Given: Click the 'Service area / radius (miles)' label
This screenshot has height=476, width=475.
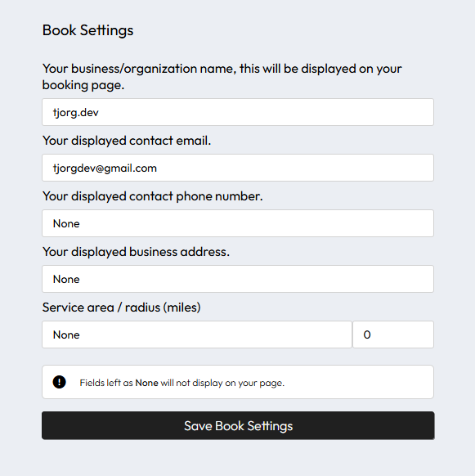Looking at the screenshot, I should (121, 308).
